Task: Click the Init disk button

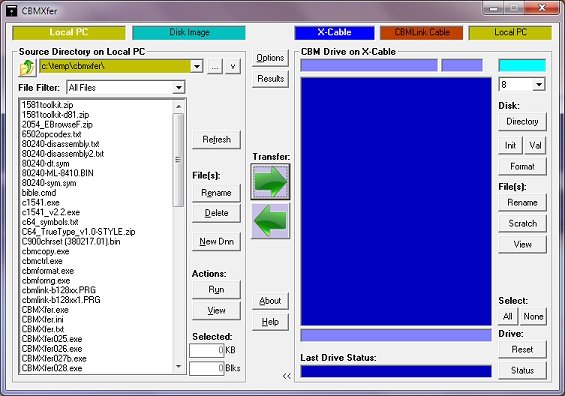Action: [510, 146]
